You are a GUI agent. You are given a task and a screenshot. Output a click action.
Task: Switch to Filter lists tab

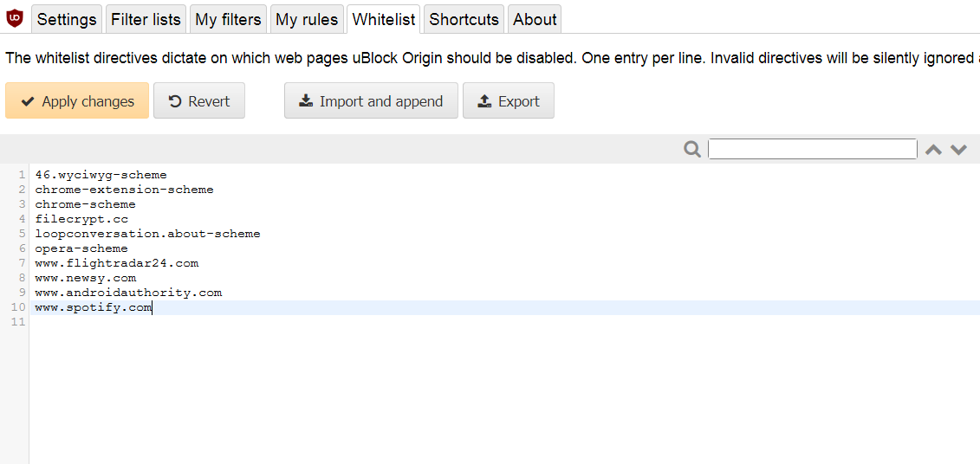pos(146,19)
